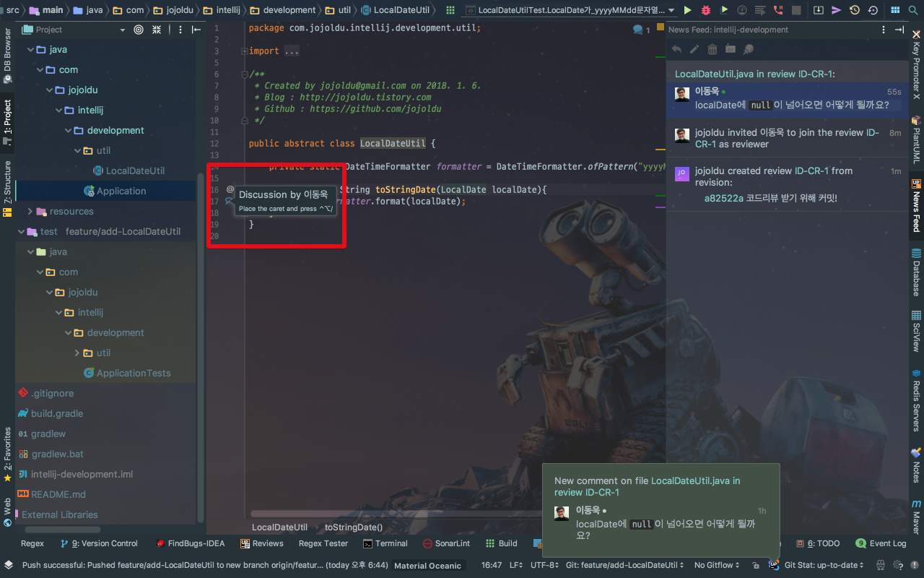Expand the resources folder
Image resolution: width=924 pixels, height=578 pixels.
pyautogui.click(x=30, y=211)
